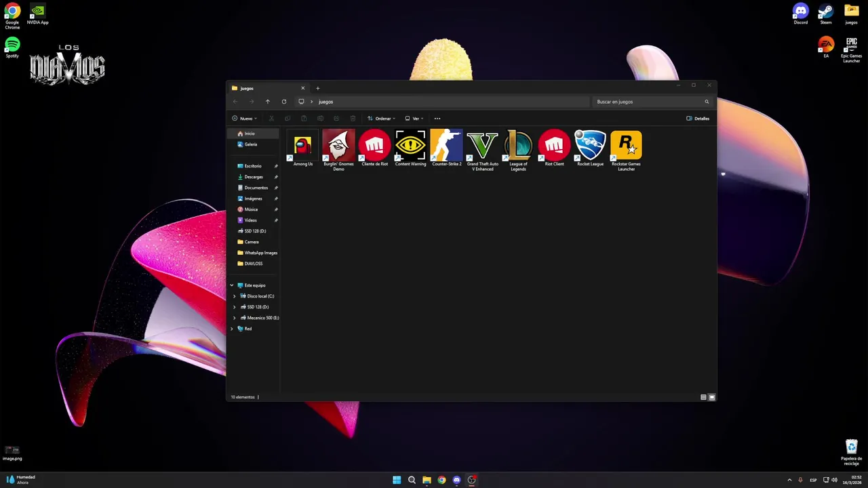Image resolution: width=868 pixels, height=488 pixels.
Task: Open the Among Us shortcut
Action: 303,149
